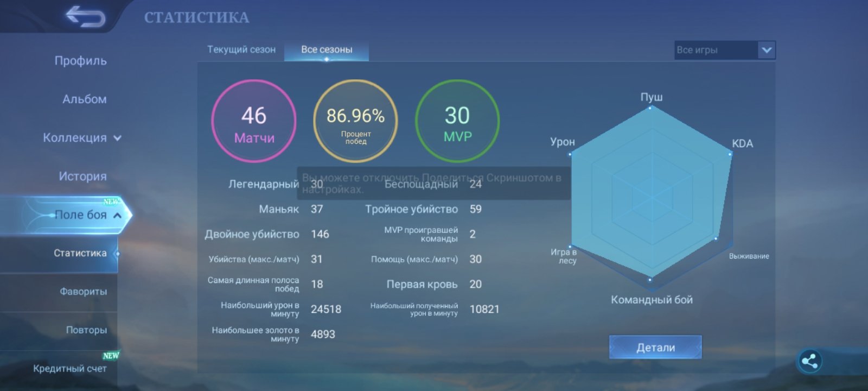Viewport: 868px width, 391px height.
Task: Select Статистика submenu item
Action: (x=80, y=253)
